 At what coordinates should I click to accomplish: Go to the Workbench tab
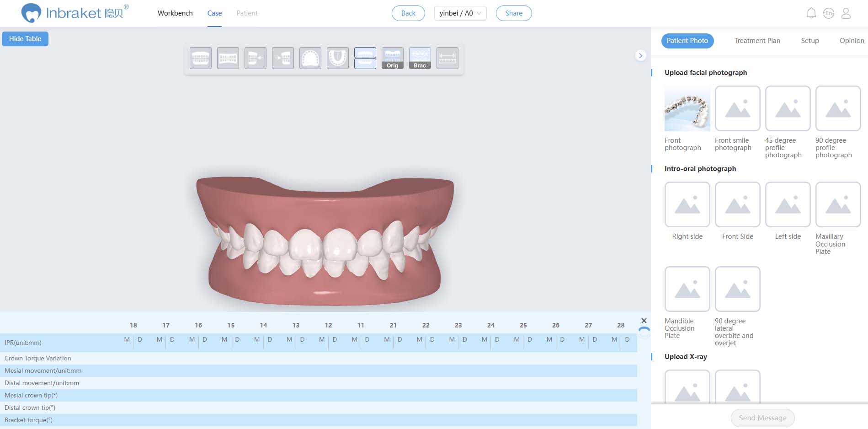coord(175,13)
